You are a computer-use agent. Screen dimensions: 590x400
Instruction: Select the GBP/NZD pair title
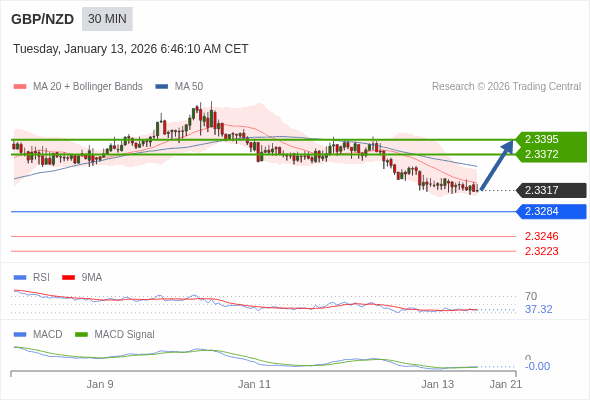click(x=43, y=19)
